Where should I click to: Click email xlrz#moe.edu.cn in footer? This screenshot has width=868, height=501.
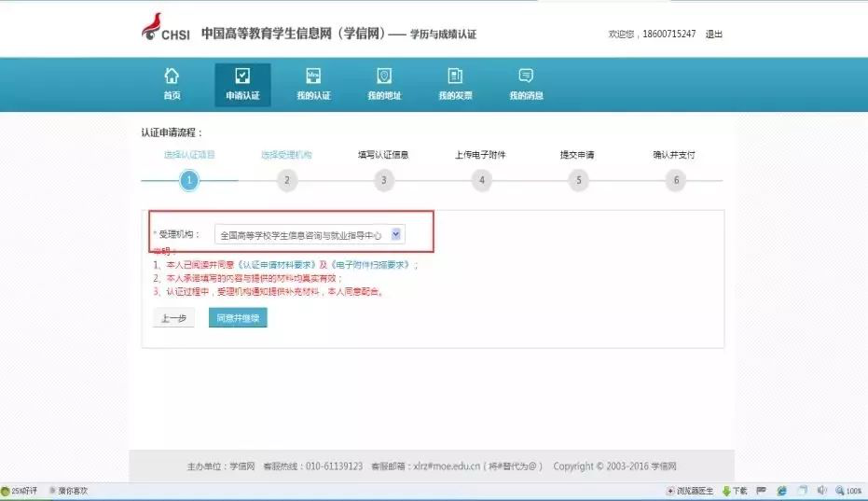(x=447, y=466)
